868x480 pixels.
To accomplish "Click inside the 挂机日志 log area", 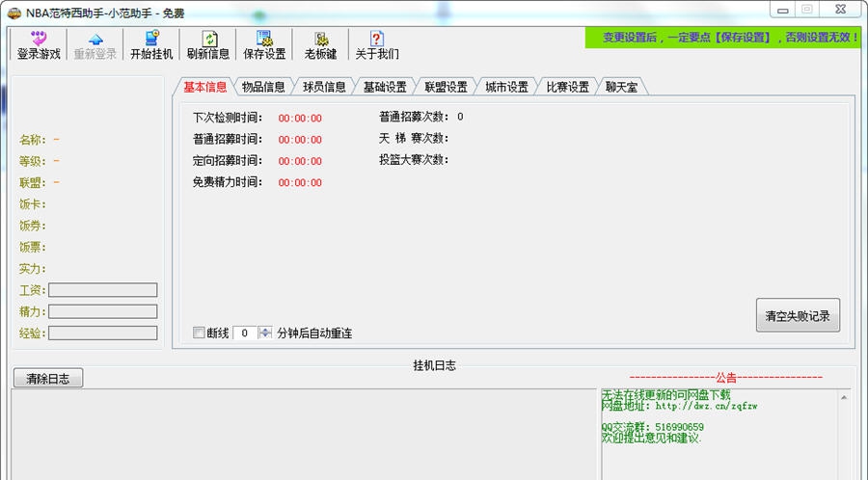I will click(304, 434).
